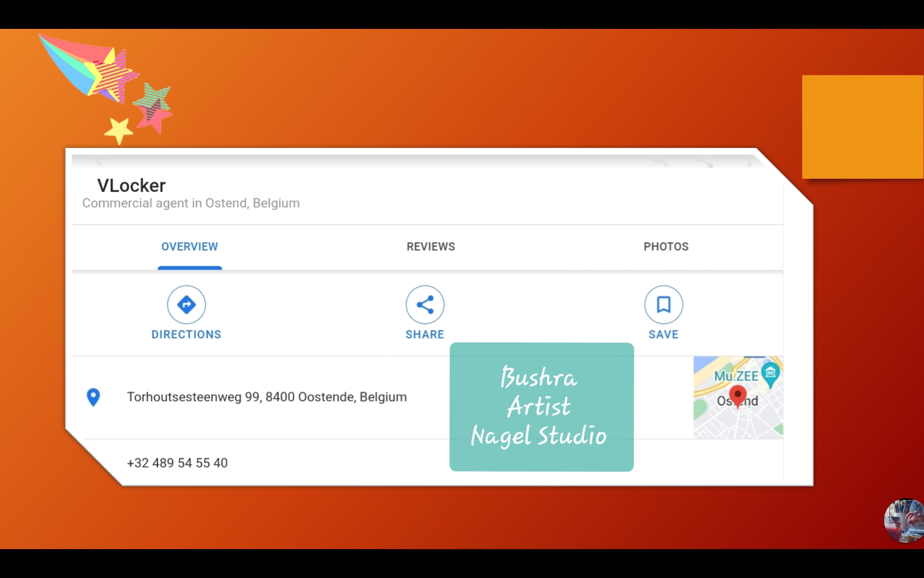Click the faint back arrow in card header
This screenshot has height=578, width=924.
click(x=100, y=161)
